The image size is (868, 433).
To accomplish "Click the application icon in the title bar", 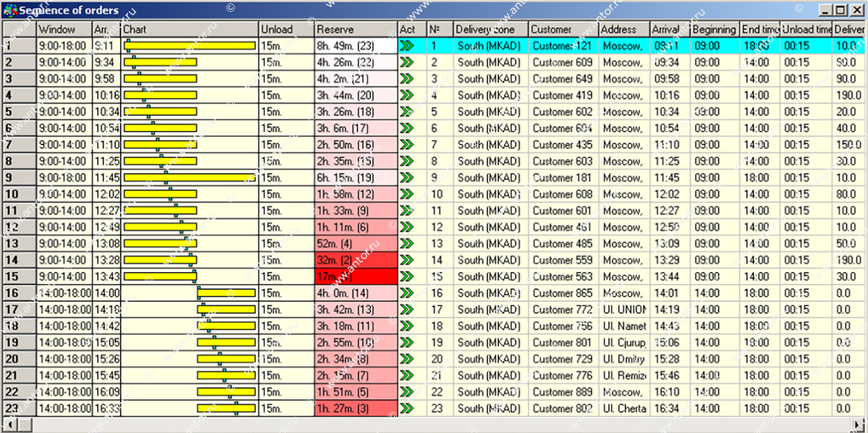I will pyautogui.click(x=10, y=10).
